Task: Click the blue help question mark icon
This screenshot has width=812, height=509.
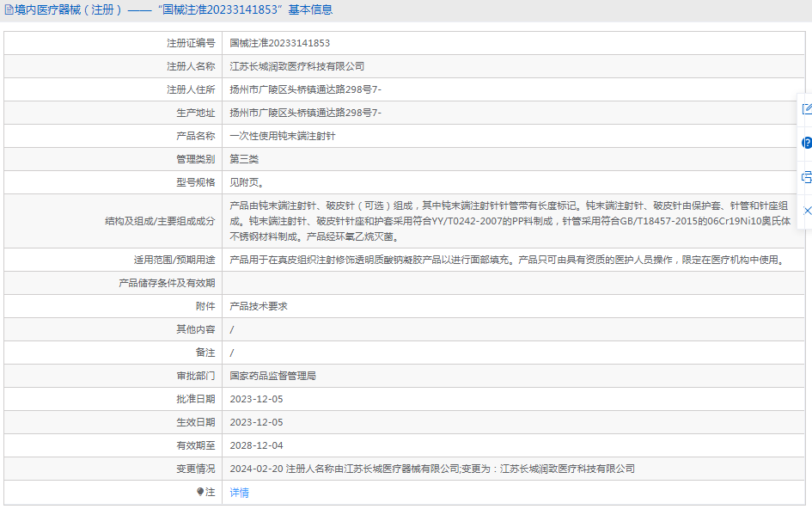Action: click(807, 143)
